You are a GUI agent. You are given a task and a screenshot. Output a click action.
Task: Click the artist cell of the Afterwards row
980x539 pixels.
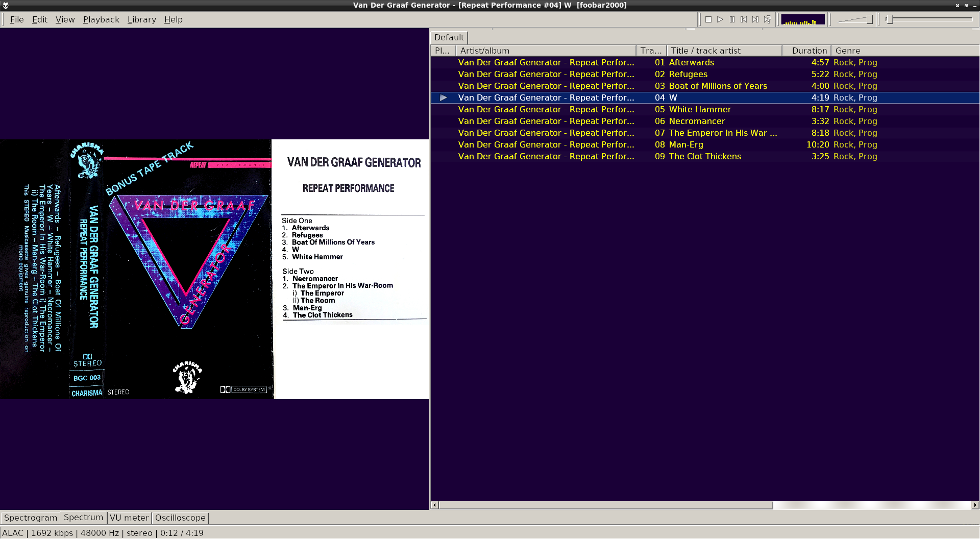point(546,62)
